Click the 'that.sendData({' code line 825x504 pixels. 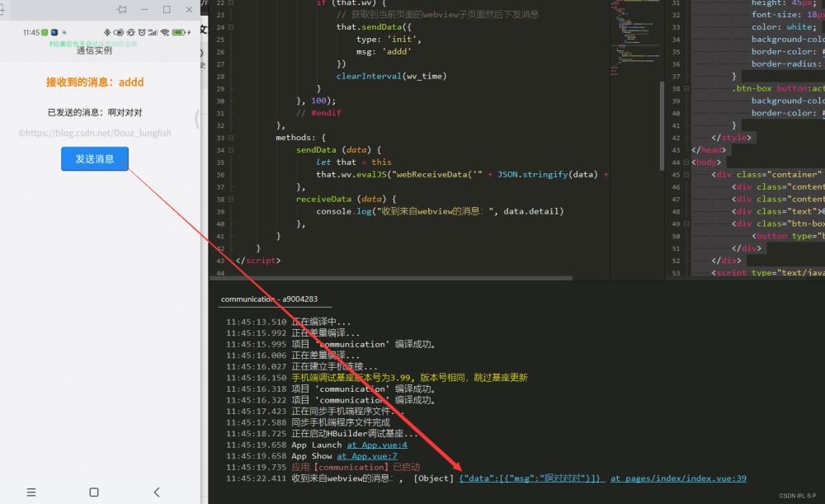pyautogui.click(x=374, y=27)
